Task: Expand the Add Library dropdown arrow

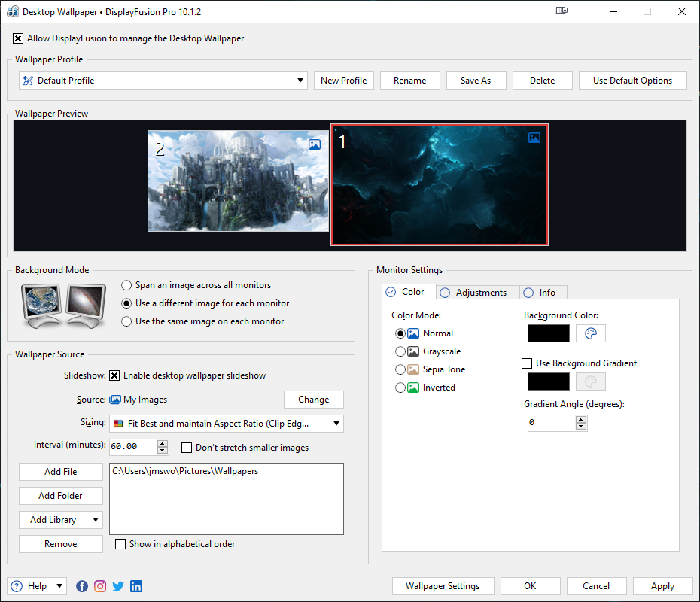Action: tap(95, 520)
